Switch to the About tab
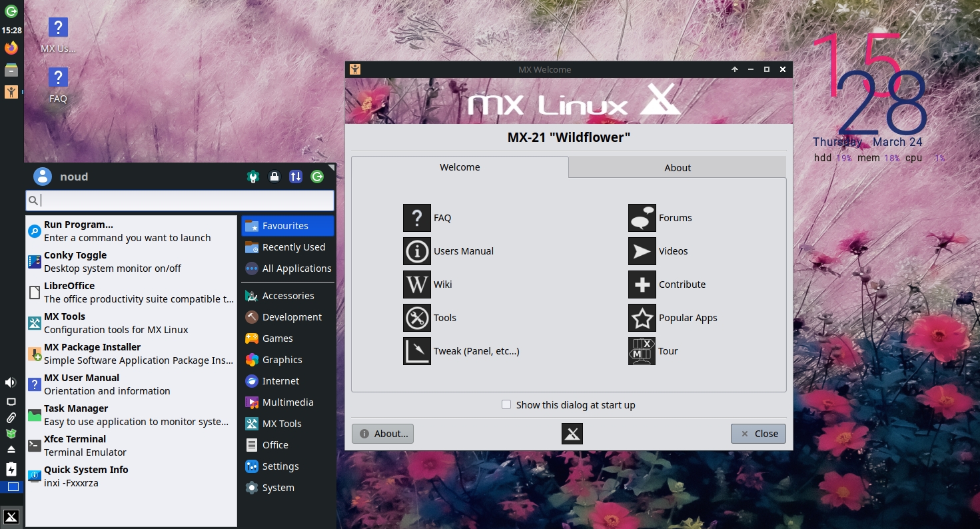Viewport: 980px width, 529px height. (677, 167)
